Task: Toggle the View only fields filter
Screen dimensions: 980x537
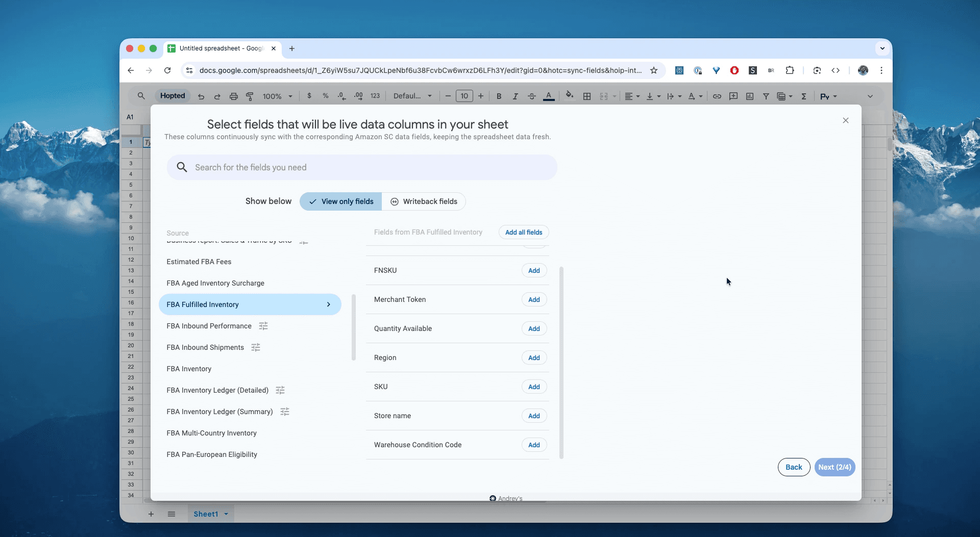Action: tap(340, 201)
